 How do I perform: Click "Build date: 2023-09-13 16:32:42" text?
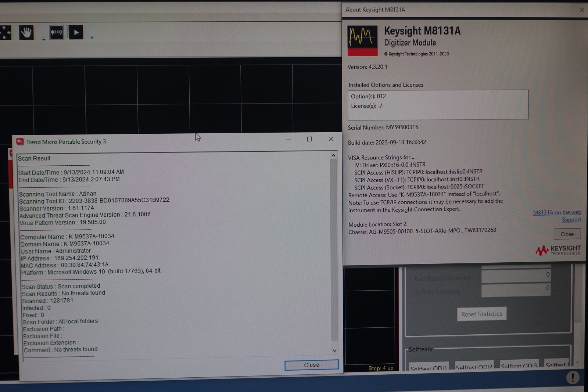(387, 142)
